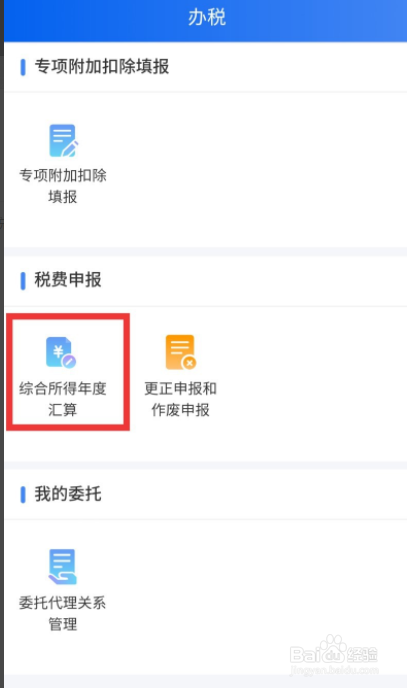Viewport: 407px width, 688px height.
Task: Tap the 委托代理关系管理 hand-document icon
Action: [62, 566]
